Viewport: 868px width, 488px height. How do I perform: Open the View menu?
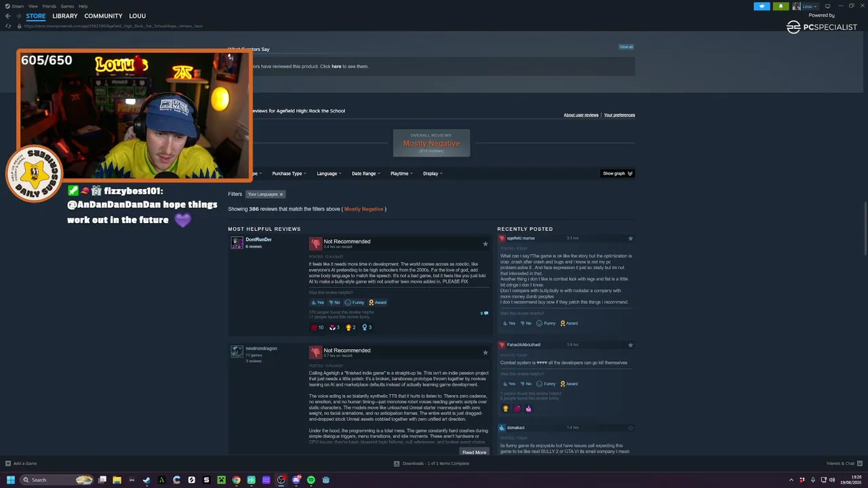click(33, 6)
